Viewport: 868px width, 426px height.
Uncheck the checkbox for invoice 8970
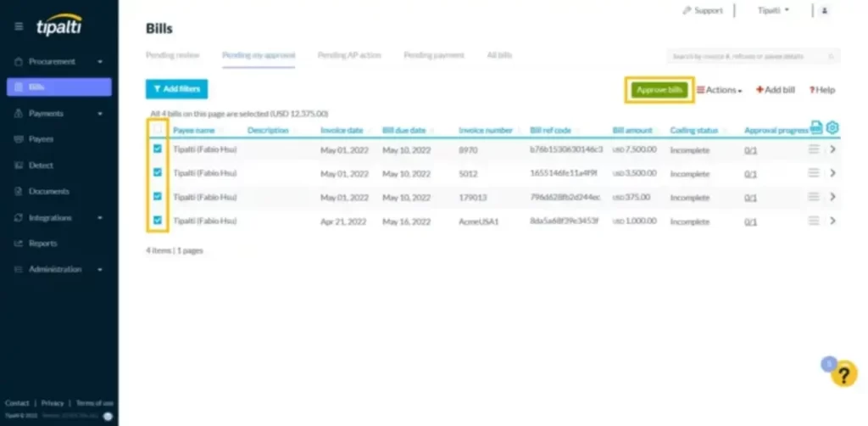tap(157, 149)
